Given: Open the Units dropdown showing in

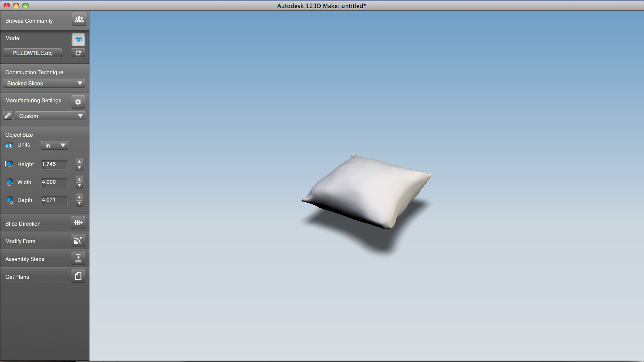Looking at the screenshot, I should (55, 145).
